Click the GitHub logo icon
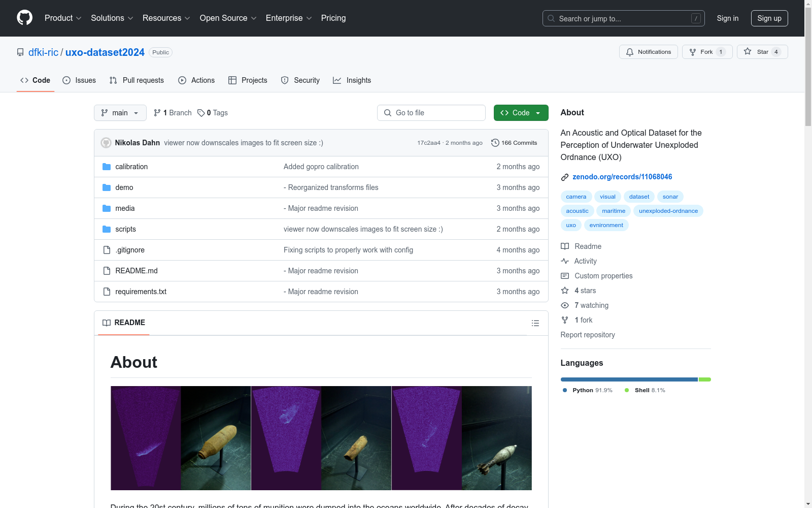812x508 pixels. pos(24,18)
